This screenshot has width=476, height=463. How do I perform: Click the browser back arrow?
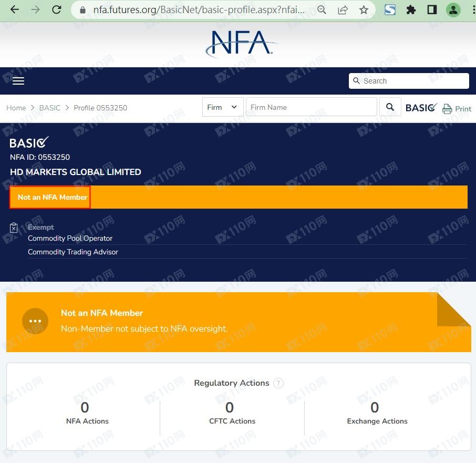[14, 9]
